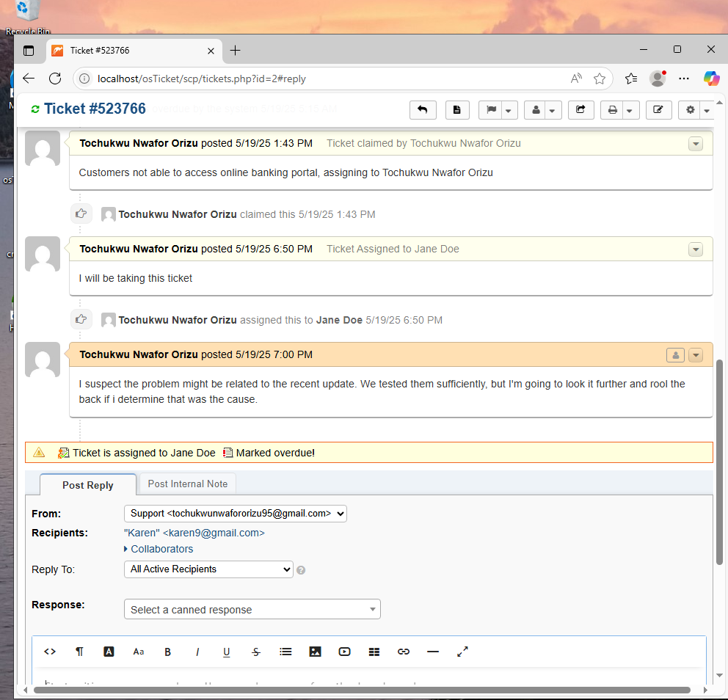Switch to Post Internal Note tab
Image resolution: width=728 pixels, height=700 pixels.
coord(188,484)
